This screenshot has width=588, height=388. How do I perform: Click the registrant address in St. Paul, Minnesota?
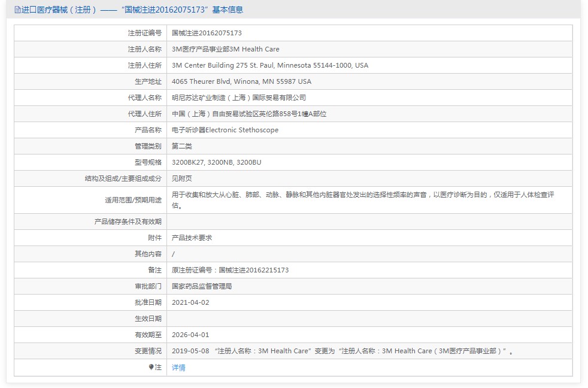pos(269,66)
